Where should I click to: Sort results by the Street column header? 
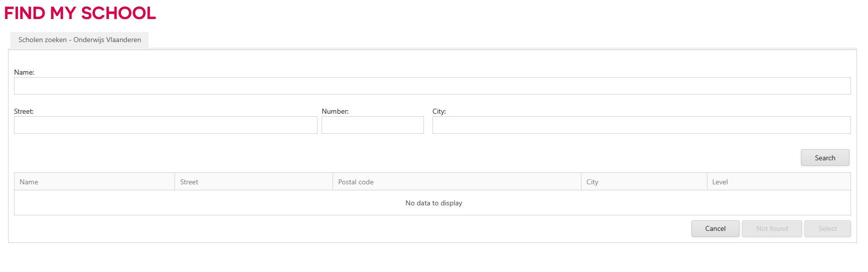tap(189, 182)
